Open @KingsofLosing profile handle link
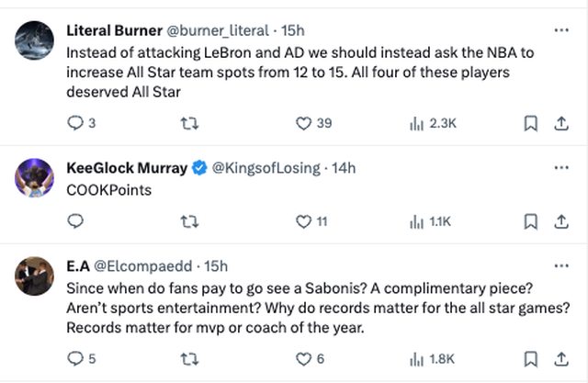Screen dimensions: 588x383 click(x=267, y=168)
